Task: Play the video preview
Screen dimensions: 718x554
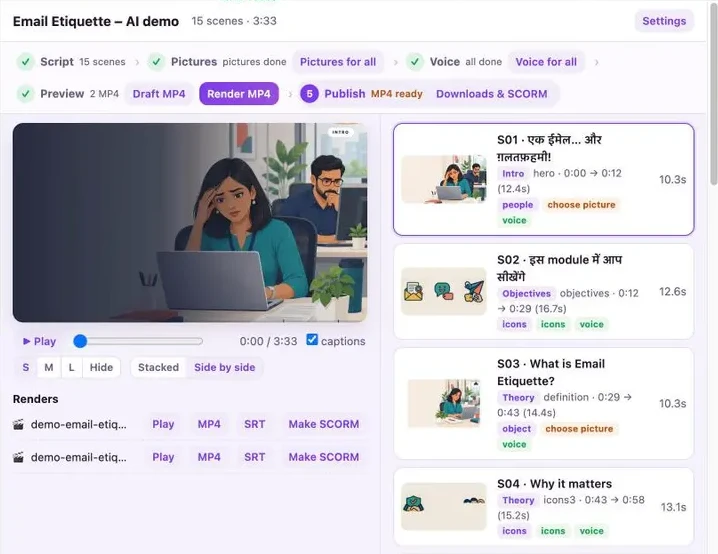Action: (x=39, y=342)
